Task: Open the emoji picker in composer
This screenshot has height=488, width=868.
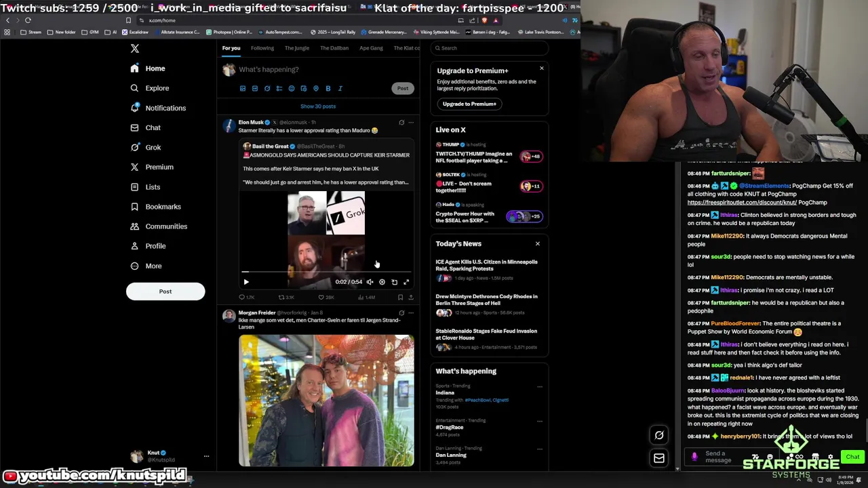Action: 292,88
